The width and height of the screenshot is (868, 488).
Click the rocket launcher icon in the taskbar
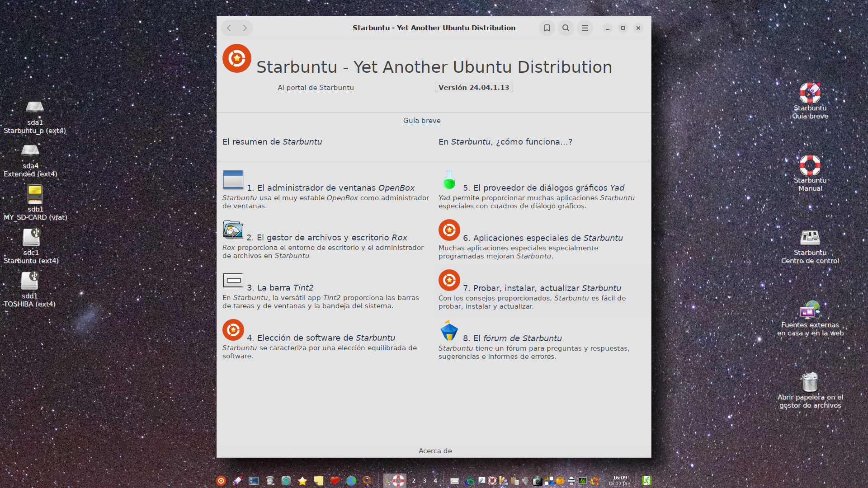[x=237, y=481]
